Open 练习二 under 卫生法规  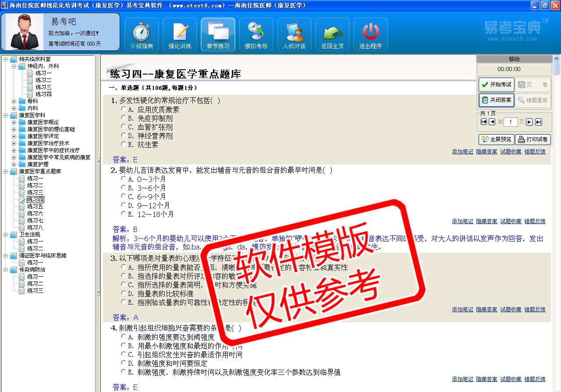pos(35,249)
